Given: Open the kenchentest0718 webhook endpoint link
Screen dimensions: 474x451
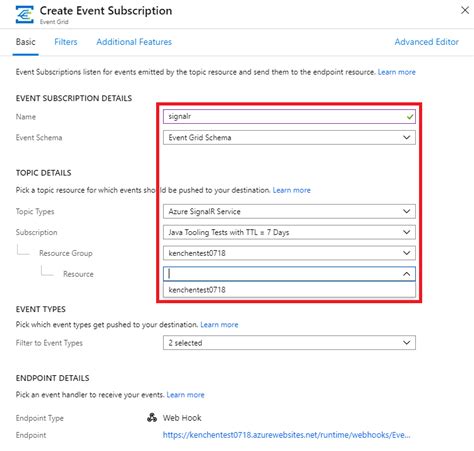Looking at the screenshot, I should (286, 435).
